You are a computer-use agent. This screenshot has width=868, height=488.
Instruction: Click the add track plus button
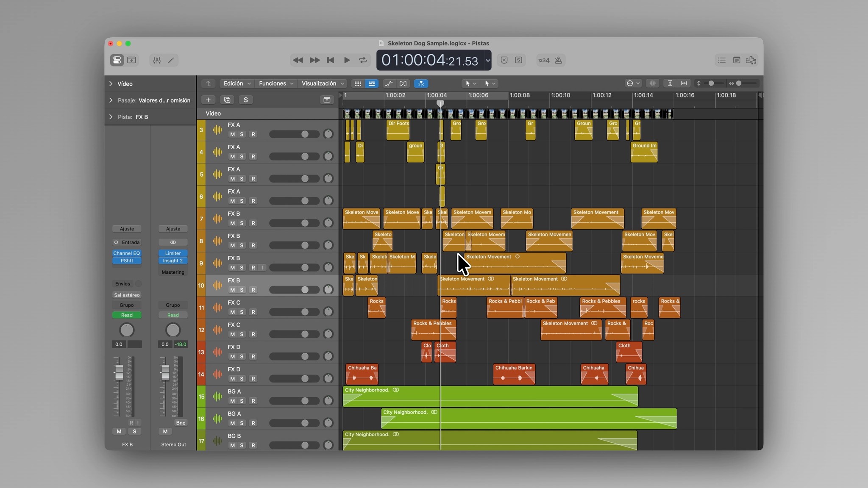208,100
